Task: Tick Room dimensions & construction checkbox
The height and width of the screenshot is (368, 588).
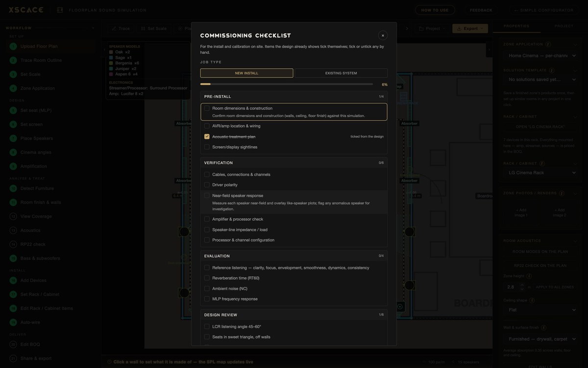Action: coord(207,108)
